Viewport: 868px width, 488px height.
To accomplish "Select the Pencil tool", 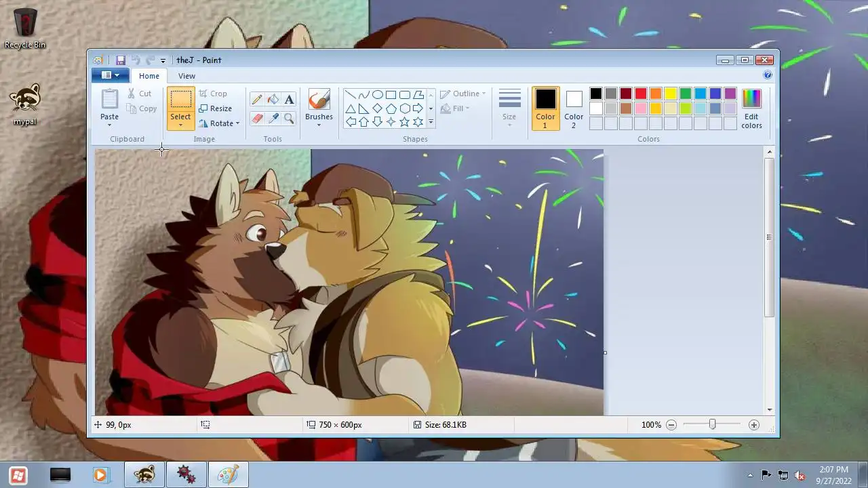I will point(256,100).
